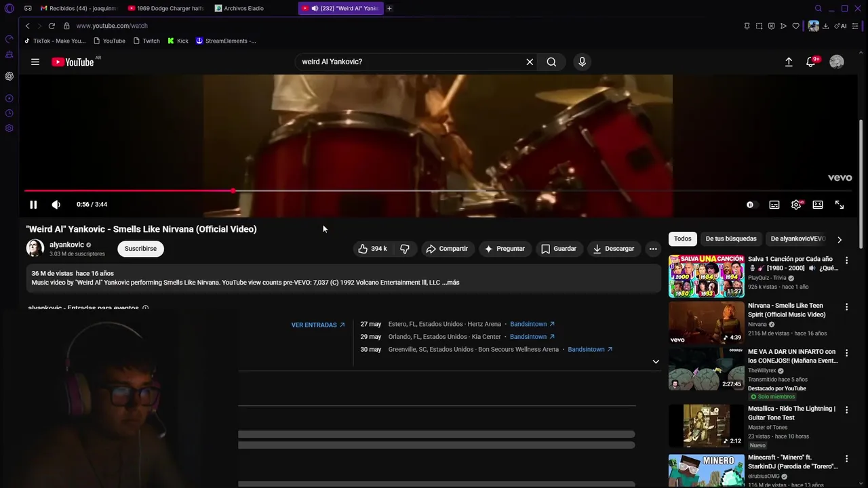
Task: Open options for Salva 1 Canción video
Action: coord(846,260)
